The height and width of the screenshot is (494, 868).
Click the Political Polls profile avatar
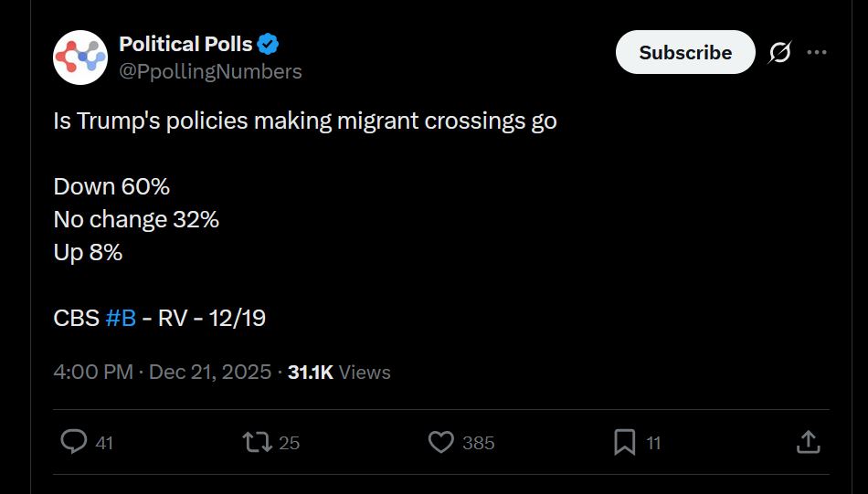80,57
